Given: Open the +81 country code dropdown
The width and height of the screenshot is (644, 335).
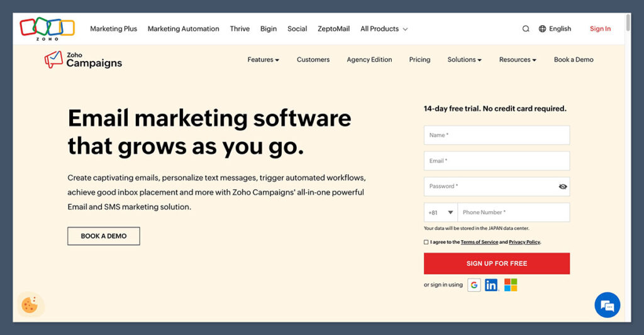Looking at the screenshot, I should (x=441, y=212).
